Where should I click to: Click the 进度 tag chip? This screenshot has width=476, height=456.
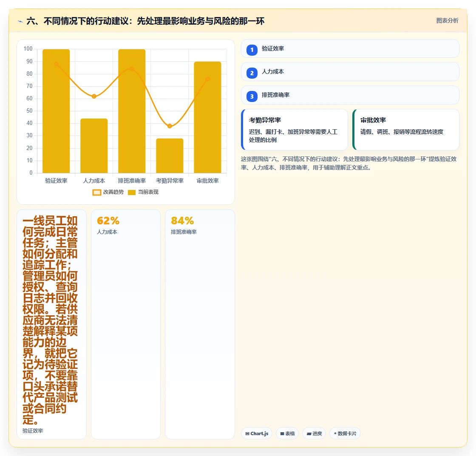(x=314, y=433)
